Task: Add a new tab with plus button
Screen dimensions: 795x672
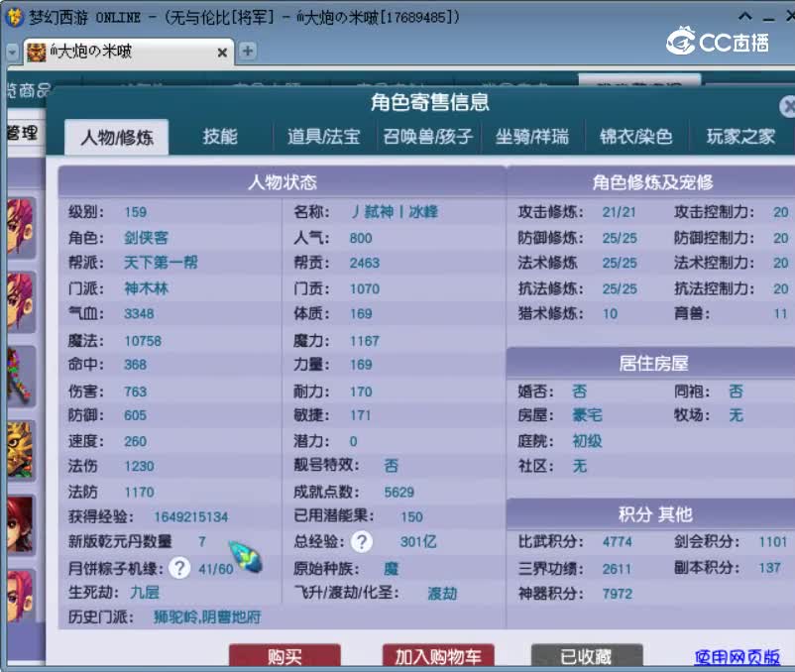Action: tap(248, 51)
